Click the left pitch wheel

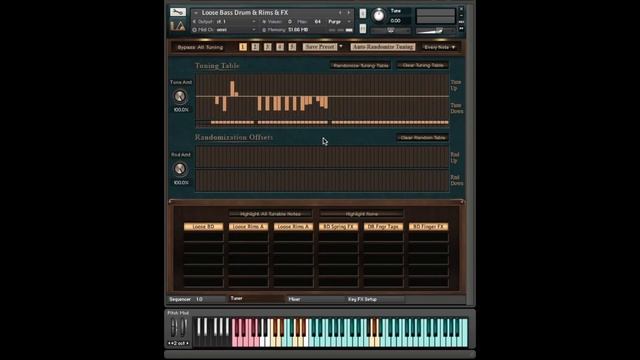pos(174,327)
